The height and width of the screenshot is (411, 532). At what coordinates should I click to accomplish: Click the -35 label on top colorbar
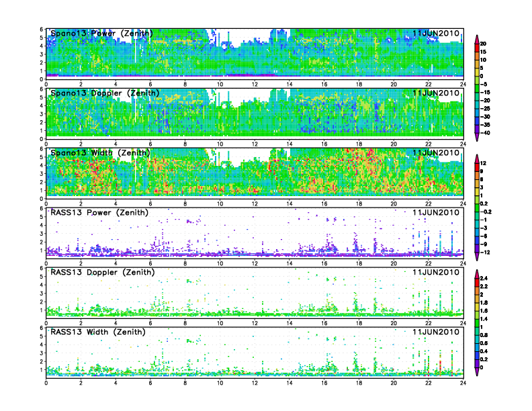(x=485, y=125)
